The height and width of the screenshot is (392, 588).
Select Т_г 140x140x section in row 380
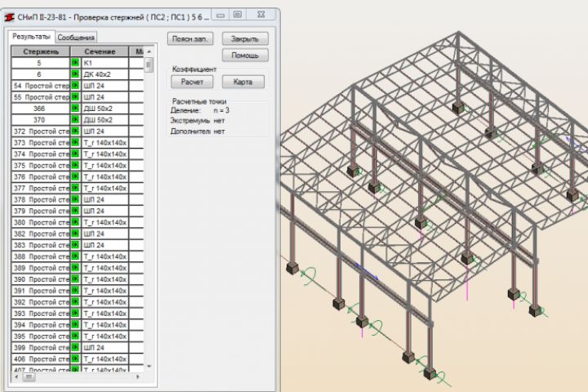coord(105,222)
